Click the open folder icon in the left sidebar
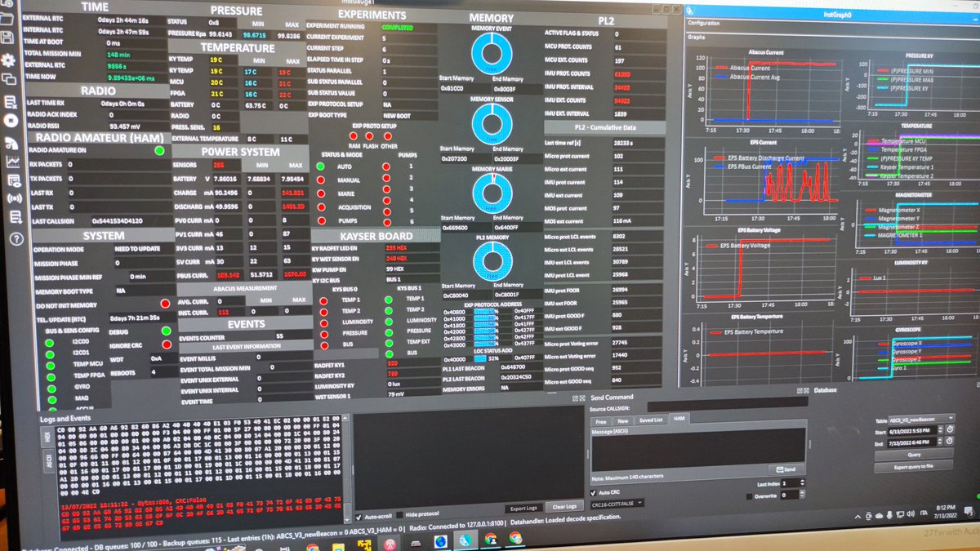The image size is (980, 551). (x=7, y=18)
